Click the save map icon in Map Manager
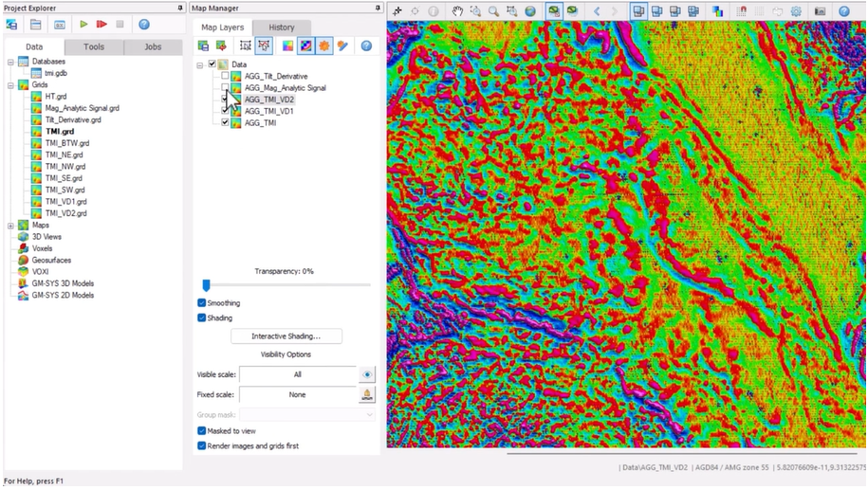 pos(203,45)
